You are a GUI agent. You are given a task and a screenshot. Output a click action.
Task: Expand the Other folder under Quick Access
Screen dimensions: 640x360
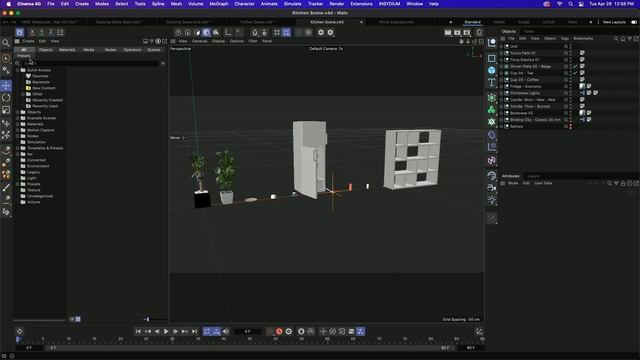click(23, 94)
